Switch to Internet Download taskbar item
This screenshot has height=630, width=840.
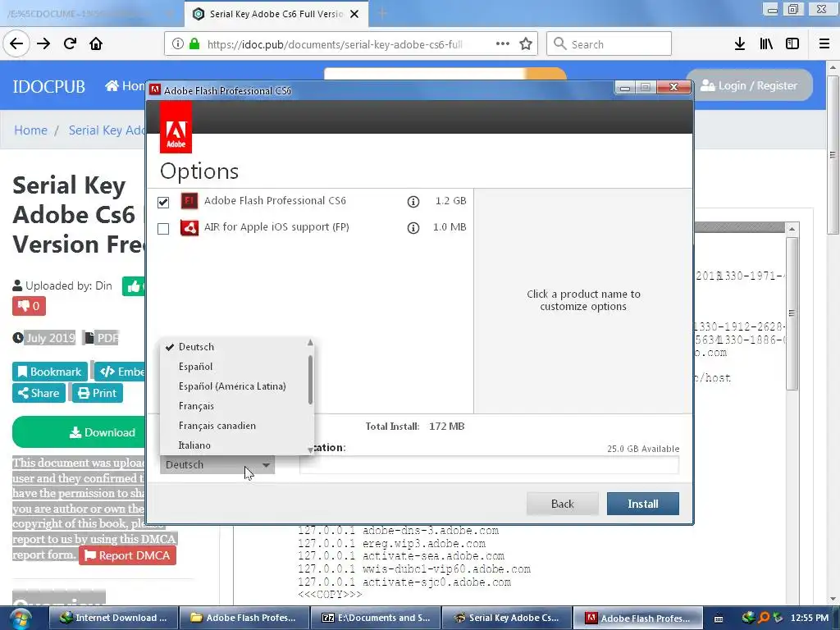(113, 619)
